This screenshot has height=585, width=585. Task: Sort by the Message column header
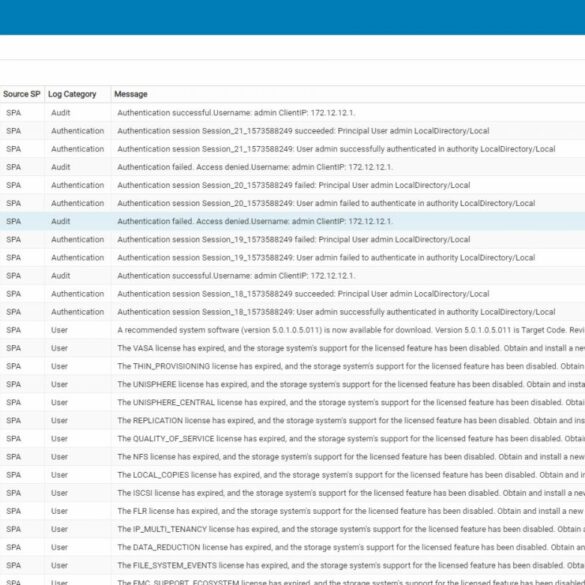(x=131, y=94)
